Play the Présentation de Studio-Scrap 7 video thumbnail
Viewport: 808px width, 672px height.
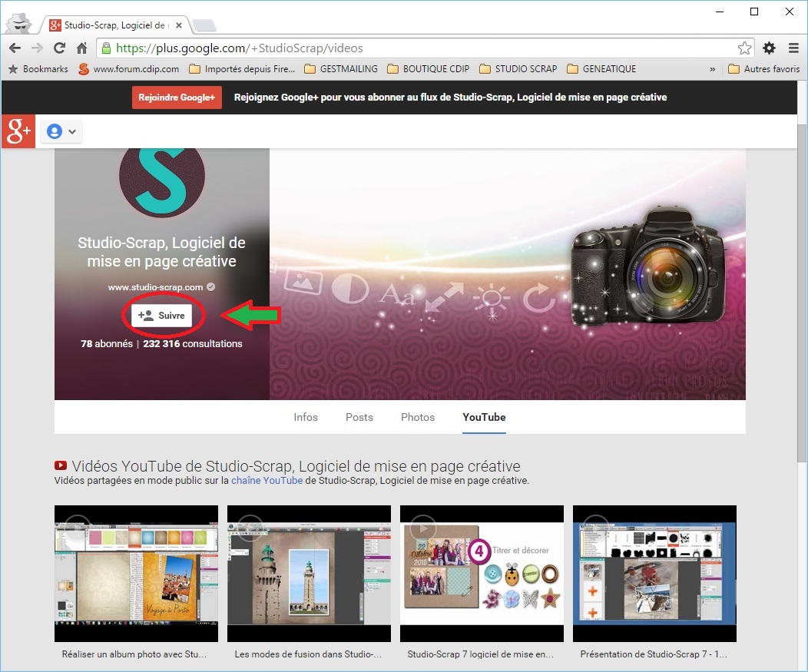[654, 574]
